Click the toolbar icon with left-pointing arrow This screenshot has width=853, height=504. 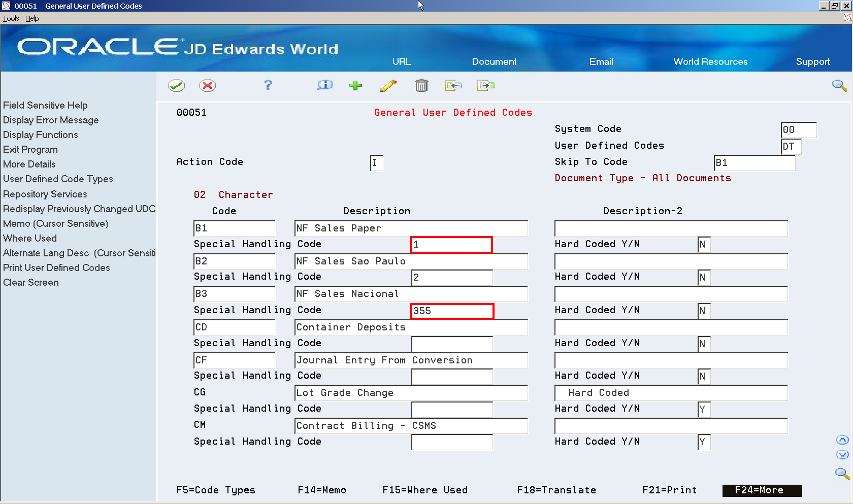point(453,85)
